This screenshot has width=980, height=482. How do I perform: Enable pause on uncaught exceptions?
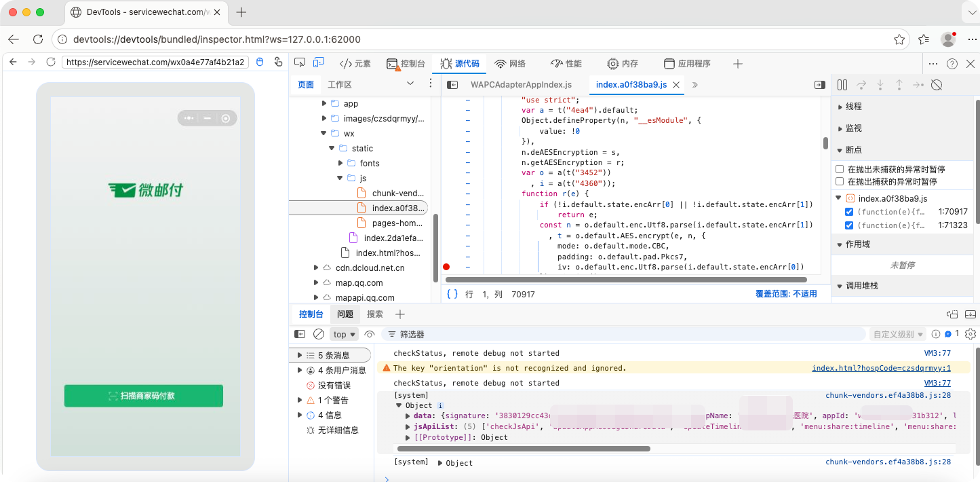click(840, 169)
